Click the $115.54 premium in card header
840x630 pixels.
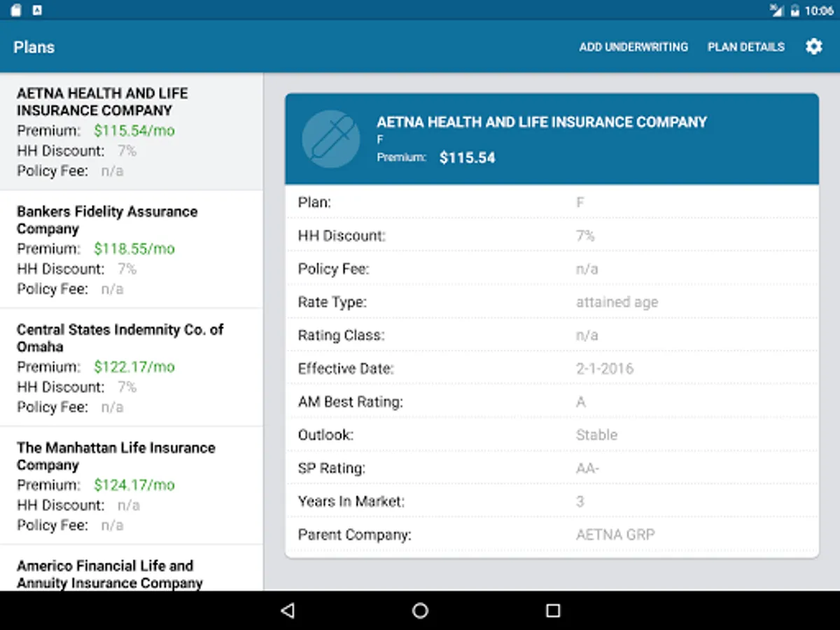point(467,157)
